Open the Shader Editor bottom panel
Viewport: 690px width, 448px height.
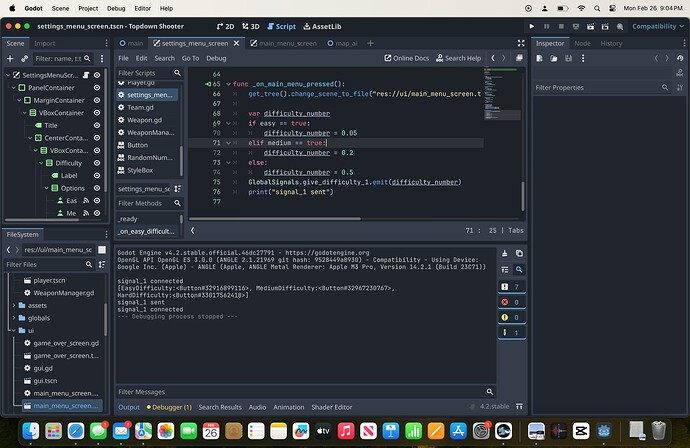click(x=332, y=407)
